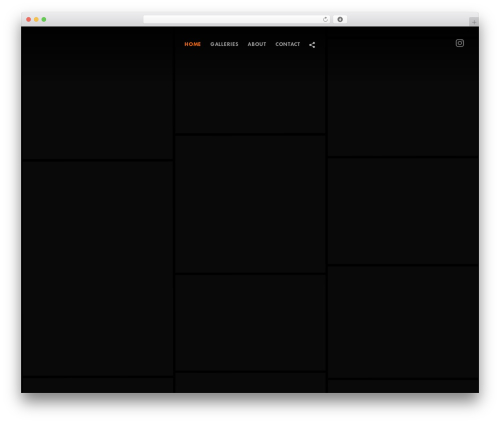Open new tab with plus icon

tap(474, 22)
